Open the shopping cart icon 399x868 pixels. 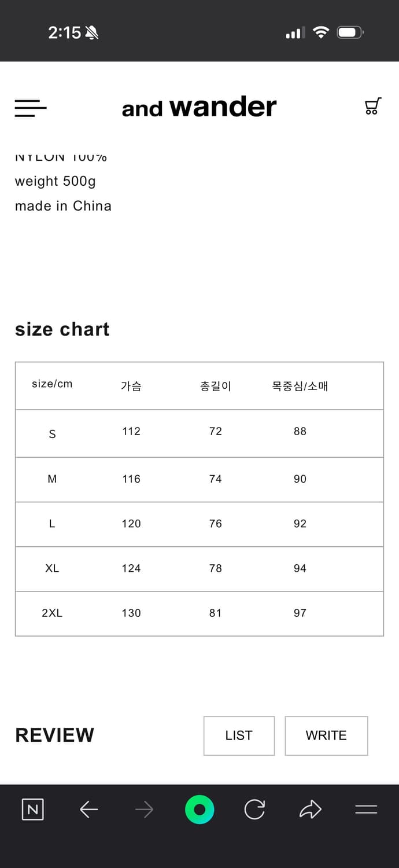click(x=373, y=107)
